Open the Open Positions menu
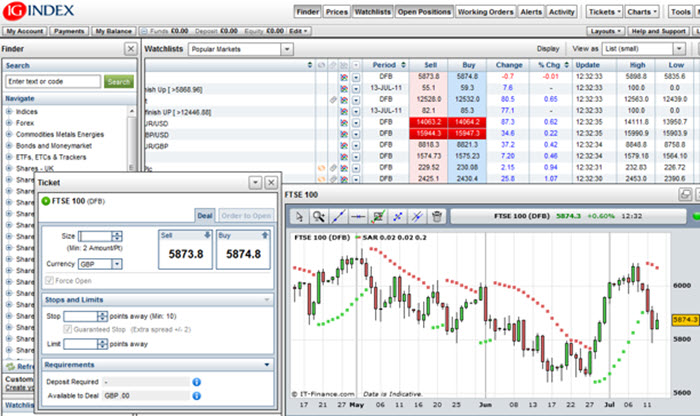Viewport: 700px width, 416px height. click(424, 12)
